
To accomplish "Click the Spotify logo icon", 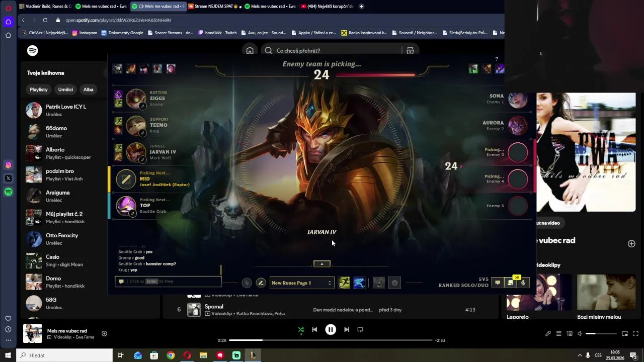I will [33, 51].
